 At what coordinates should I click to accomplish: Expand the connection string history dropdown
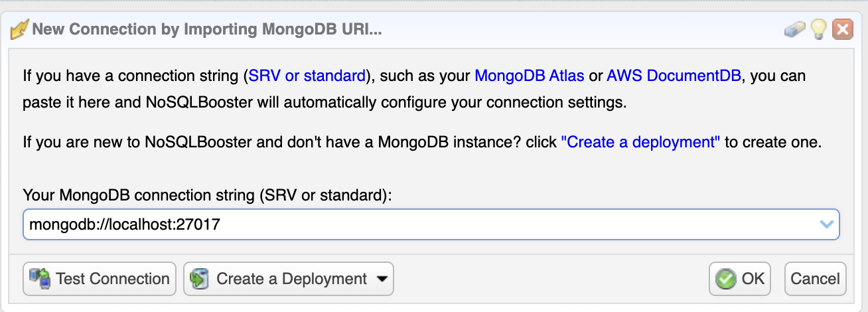pyautogui.click(x=827, y=224)
